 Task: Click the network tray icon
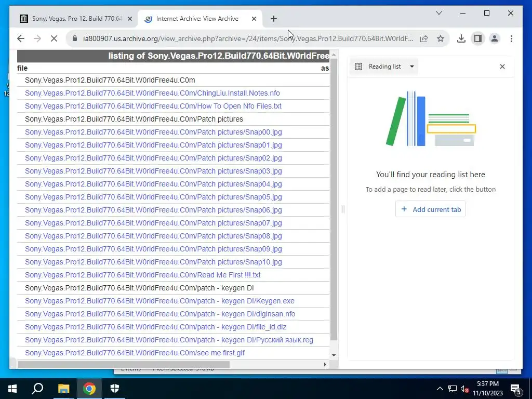point(453,389)
